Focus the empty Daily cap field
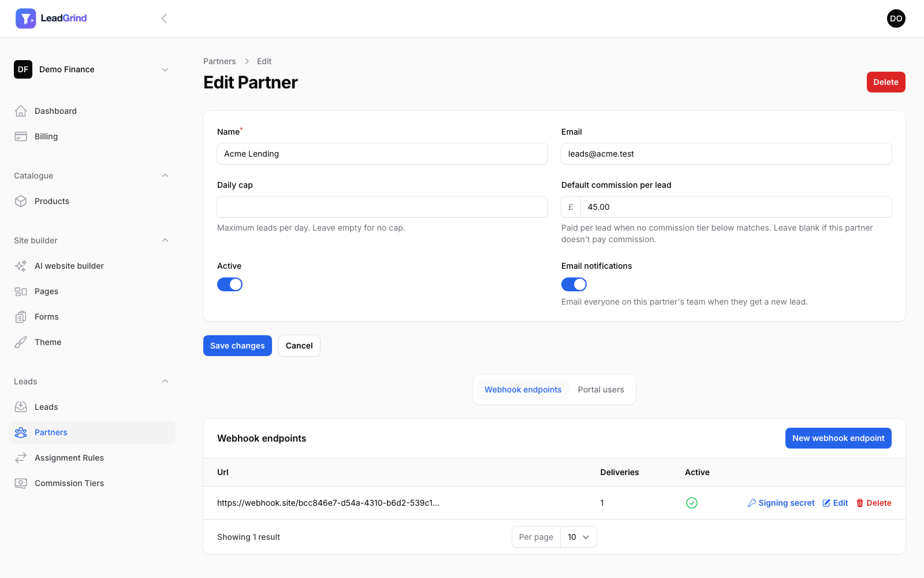 click(382, 207)
